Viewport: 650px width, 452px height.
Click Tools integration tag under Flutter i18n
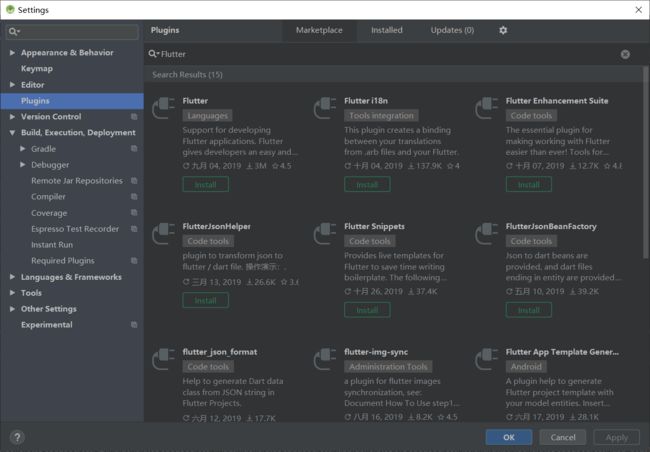[381, 116]
